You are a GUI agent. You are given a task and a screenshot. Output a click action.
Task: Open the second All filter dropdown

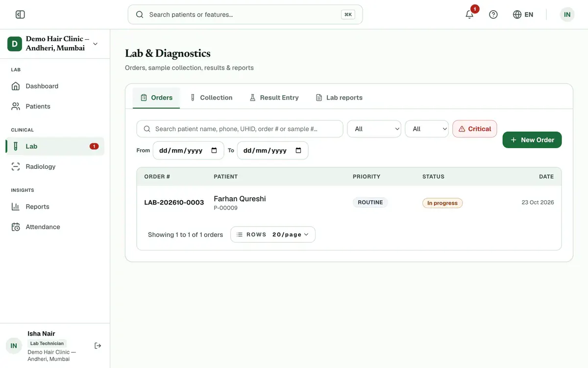click(427, 129)
